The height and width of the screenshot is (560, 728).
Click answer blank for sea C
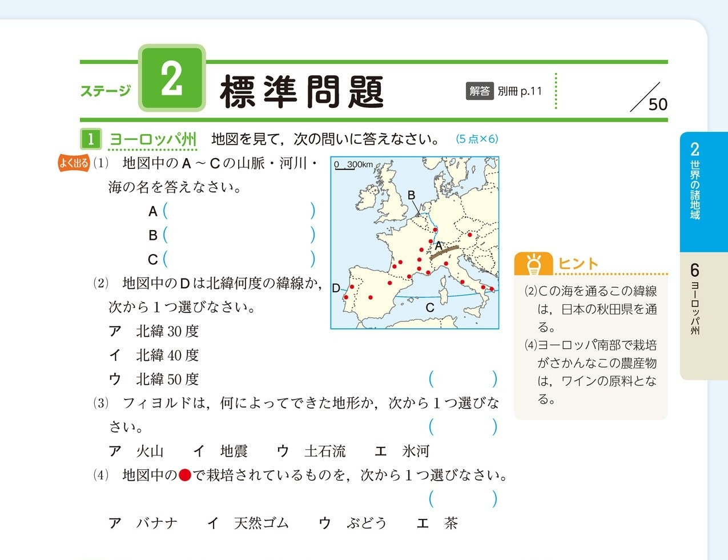tap(239, 259)
